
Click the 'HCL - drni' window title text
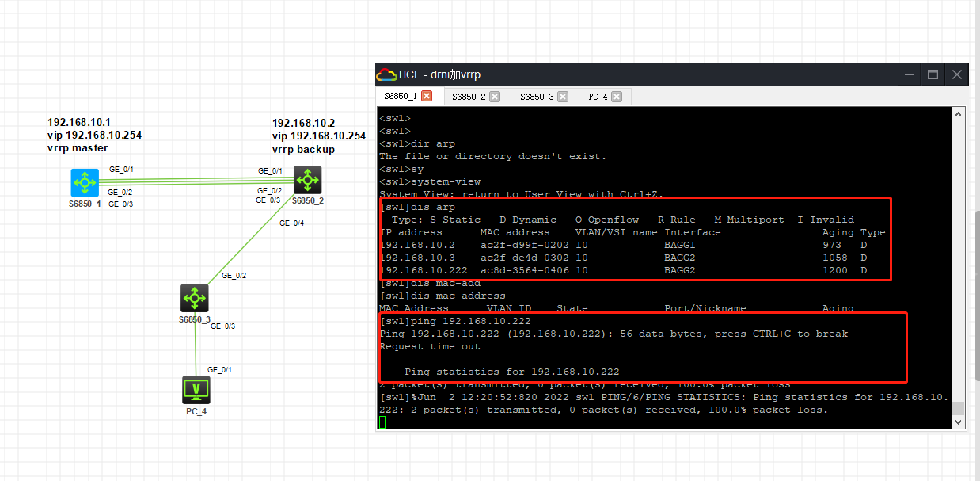tap(439, 74)
